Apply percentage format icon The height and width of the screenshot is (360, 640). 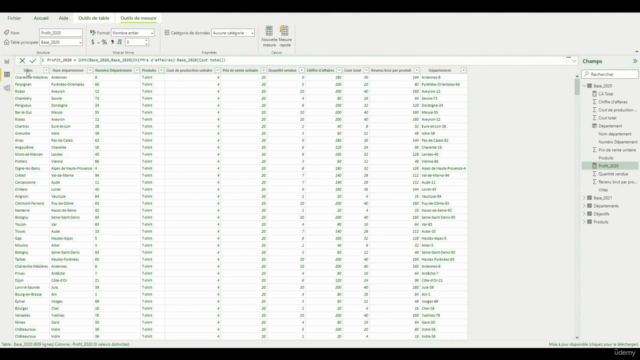pos(104,42)
